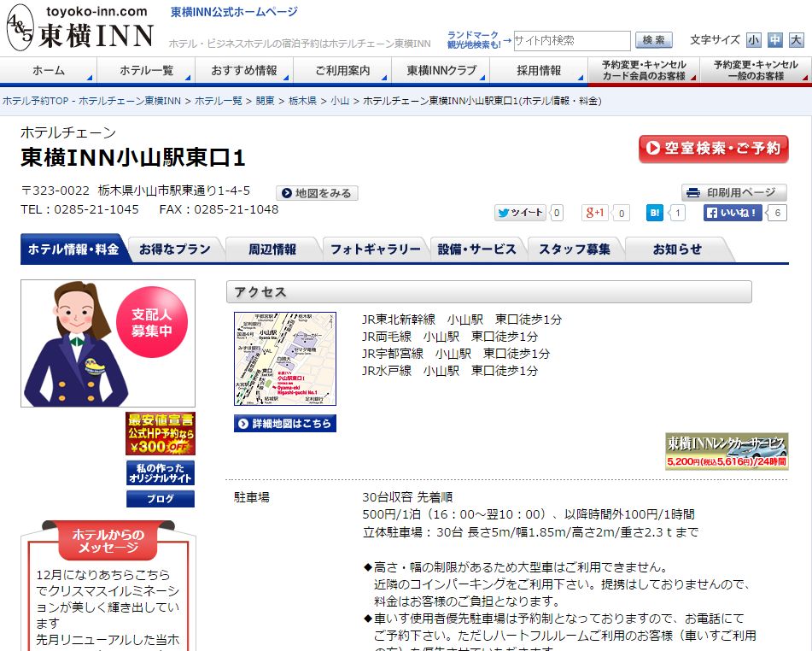The image size is (812, 651).
Task: Click the Toyoko INN 4&5 logo
Action: tap(80, 28)
